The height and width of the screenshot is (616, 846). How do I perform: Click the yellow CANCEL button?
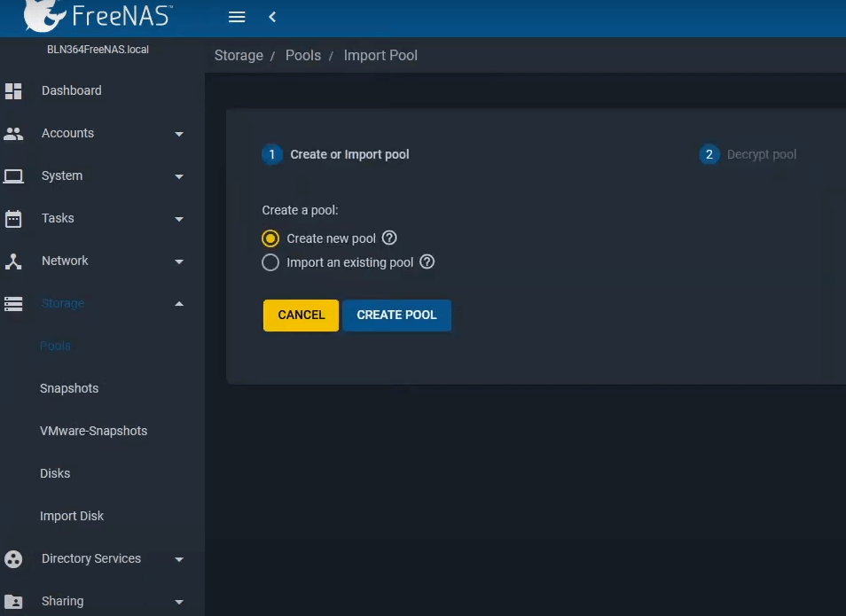click(300, 315)
